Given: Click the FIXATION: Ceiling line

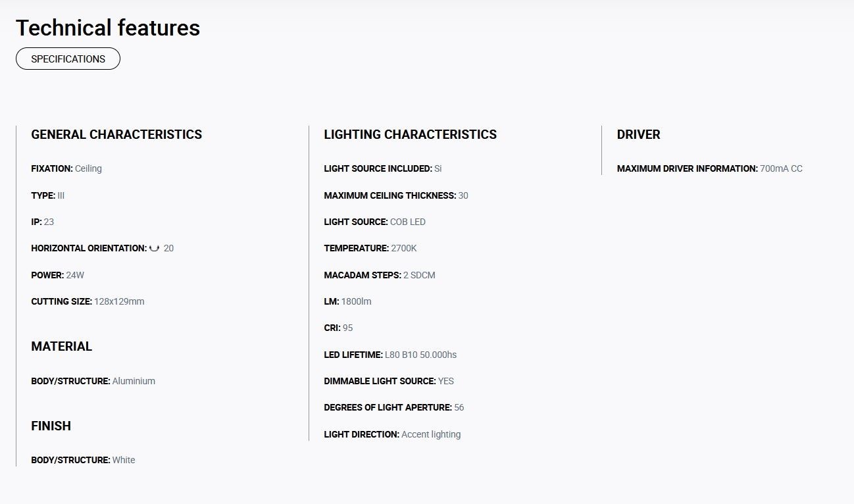Looking at the screenshot, I should (x=66, y=168).
